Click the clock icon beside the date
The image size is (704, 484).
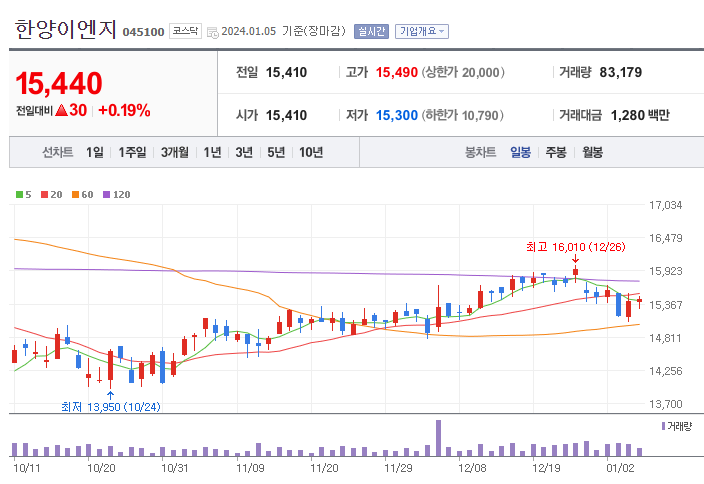click(x=213, y=32)
